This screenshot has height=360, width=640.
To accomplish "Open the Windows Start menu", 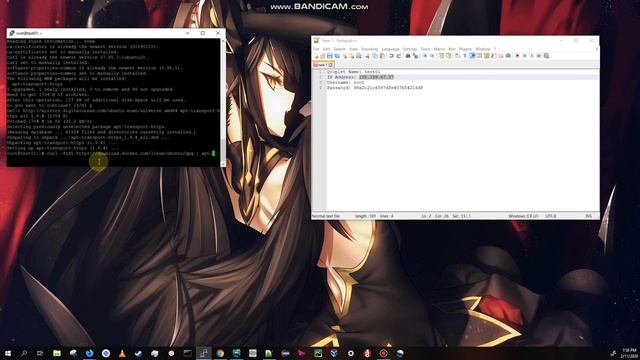I will tap(8, 353).
